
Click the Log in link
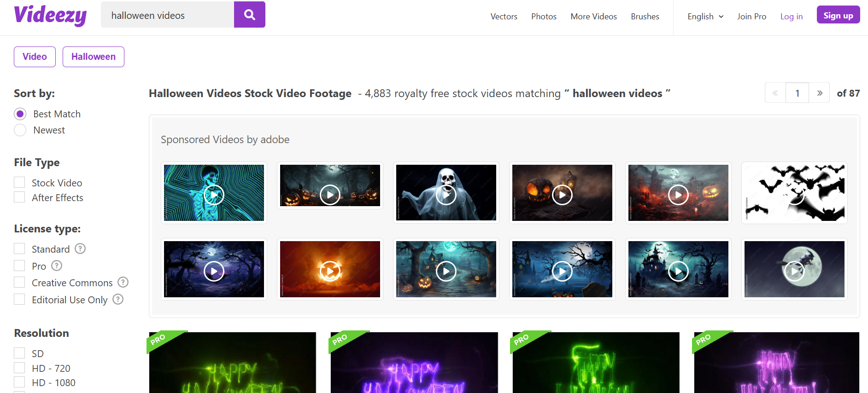pos(791,17)
